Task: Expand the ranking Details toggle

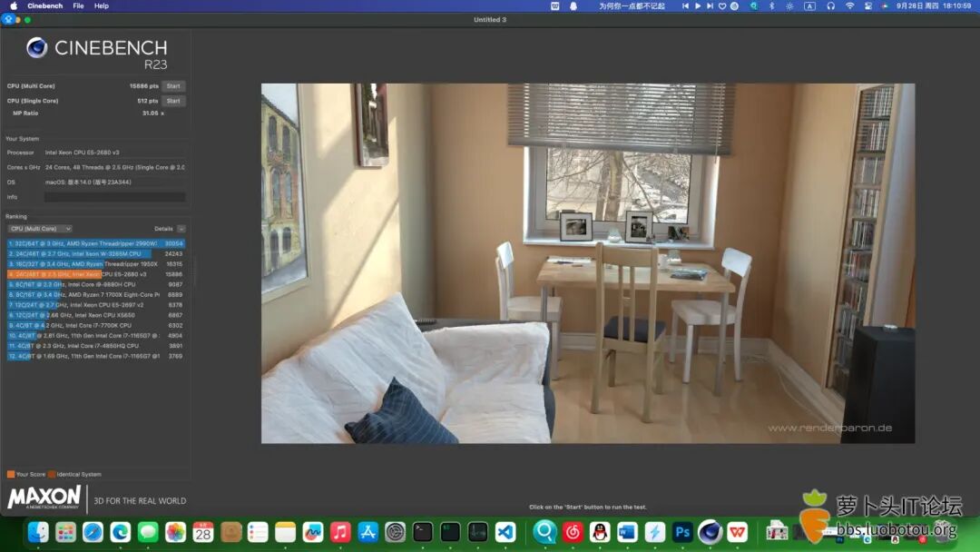Action: pyautogui.click(x=181, y=229)
